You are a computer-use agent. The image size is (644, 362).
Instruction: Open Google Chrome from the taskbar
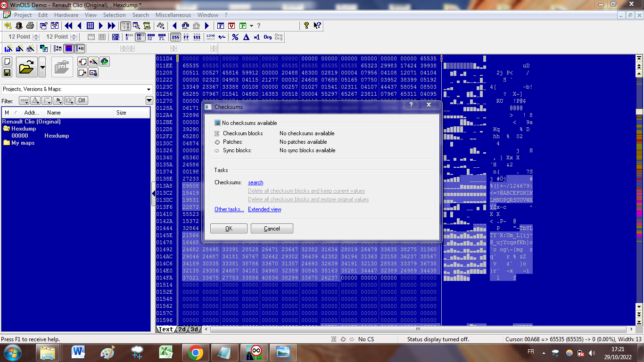click(x=196, y=353)
